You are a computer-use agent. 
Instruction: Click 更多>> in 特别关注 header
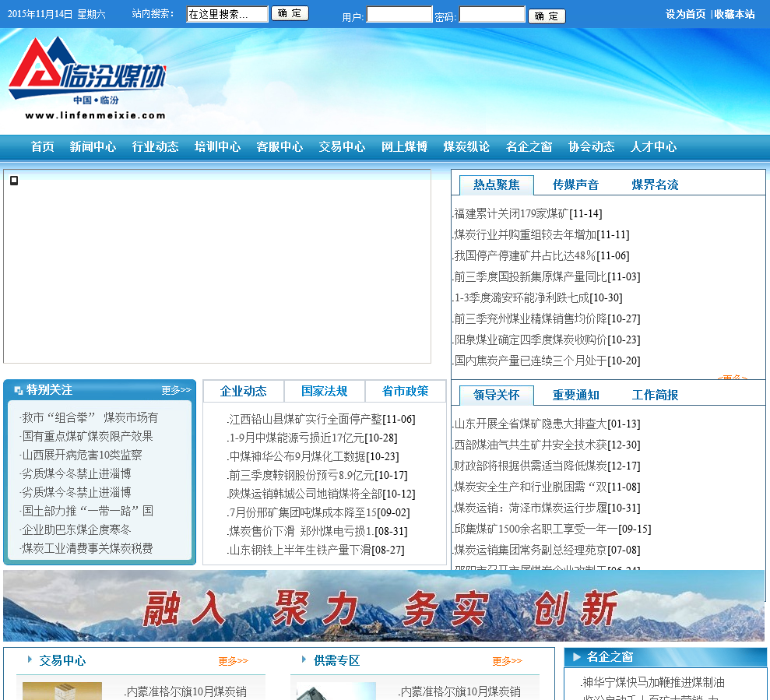pyautogui.click(x=176, y=390)
